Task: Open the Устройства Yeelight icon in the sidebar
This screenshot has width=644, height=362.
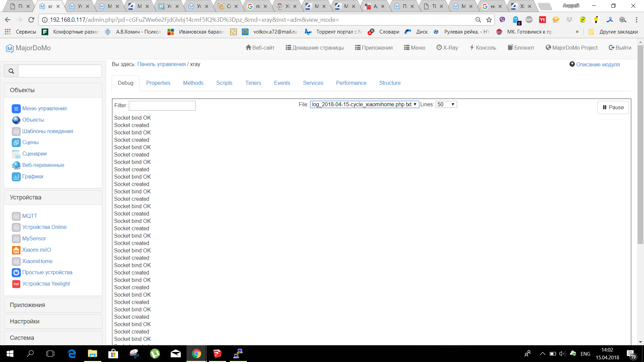Action: (16, 284)
